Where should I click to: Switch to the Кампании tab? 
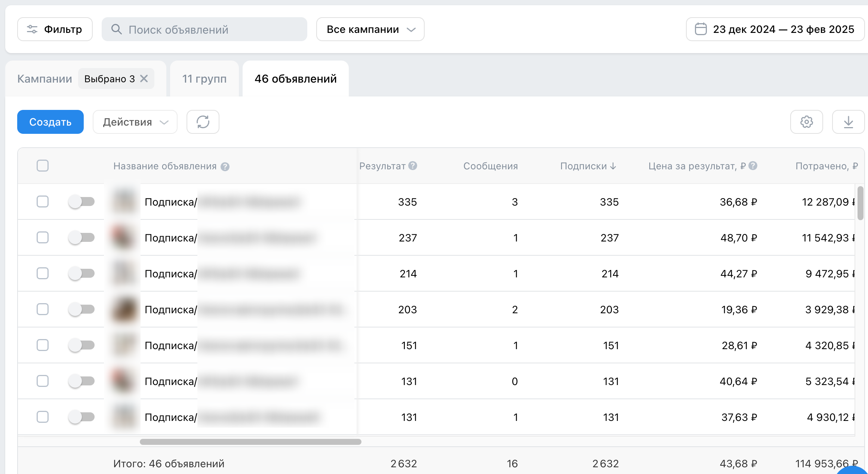[44, 79]
